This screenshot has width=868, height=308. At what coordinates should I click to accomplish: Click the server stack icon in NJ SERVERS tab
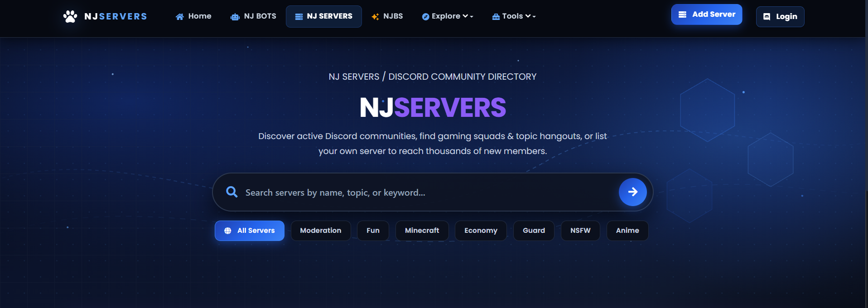coord(299,17)
